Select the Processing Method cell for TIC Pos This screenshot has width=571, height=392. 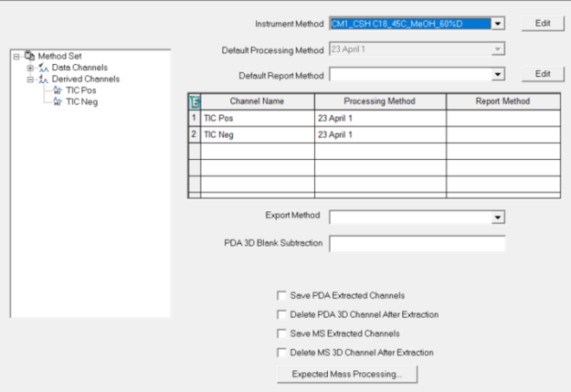point(379,118)
